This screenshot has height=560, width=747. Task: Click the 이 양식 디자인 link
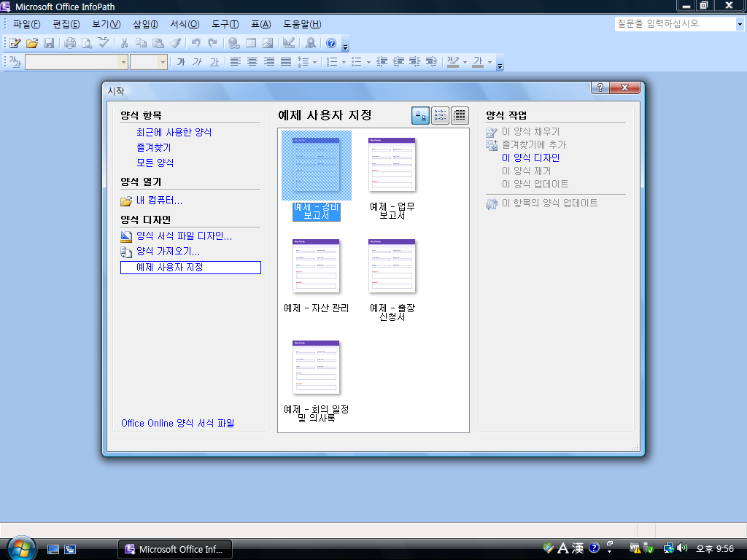(530, 157)
